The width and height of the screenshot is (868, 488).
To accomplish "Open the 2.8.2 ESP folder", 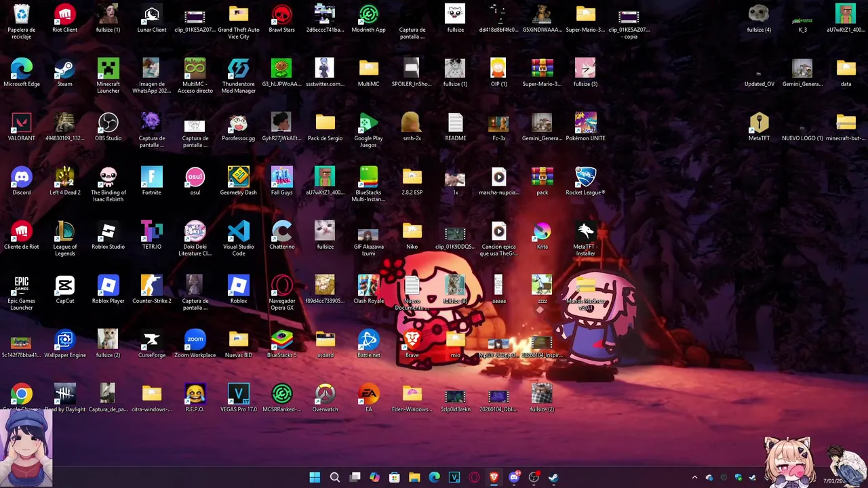I will pyautogui.click(x=412, y=178).
